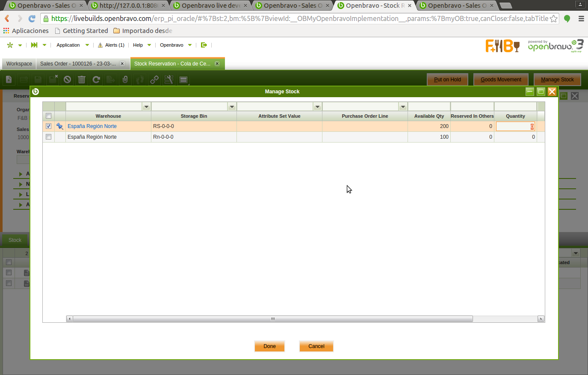Open the Attribute Set Value filter dropdown
This screenshot has width=588, height=375.
coord(317,107)
